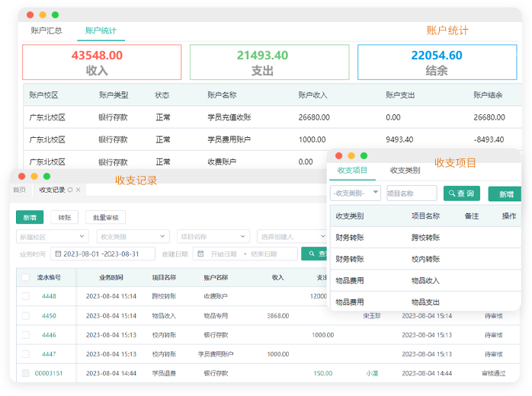Screen dimensions: 532x396
Task: Click 新增 button in 收支项目 window
Action: pos(505,194)
